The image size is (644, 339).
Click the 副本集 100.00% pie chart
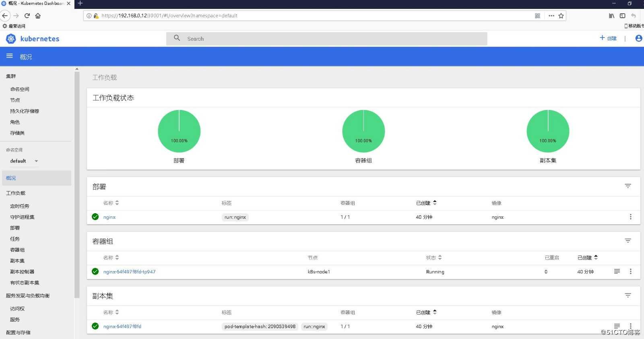pyautogui.click(x=548, y=131)
